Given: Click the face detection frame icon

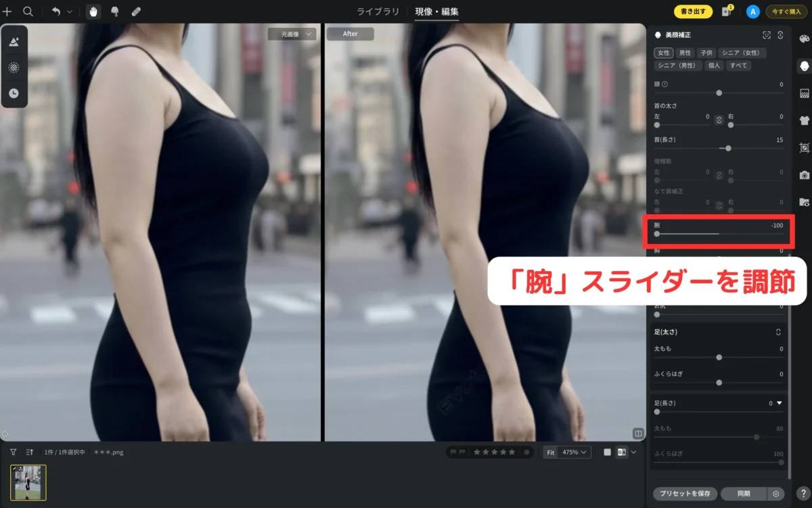Looking at the screenshot, I should click(x=767, y=35).
